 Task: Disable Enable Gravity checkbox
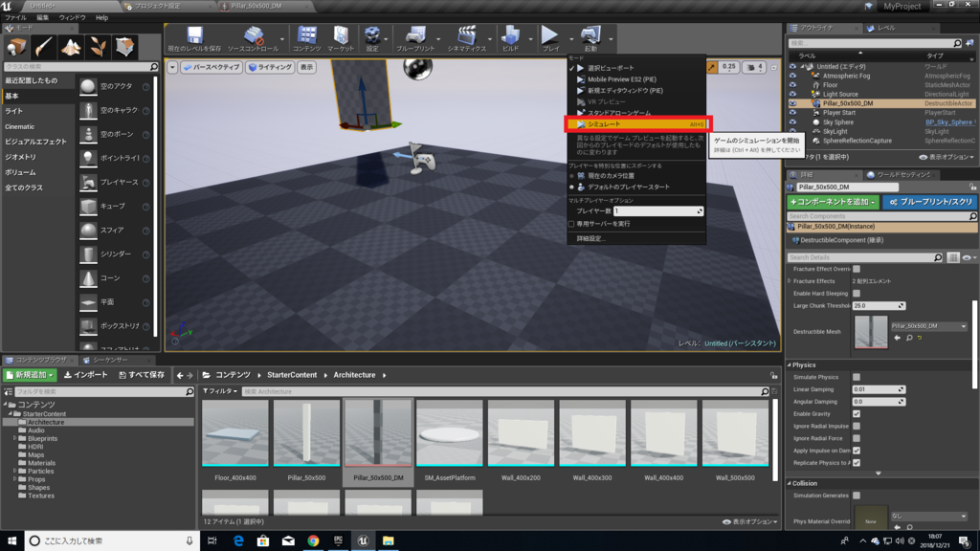point(857,414)
